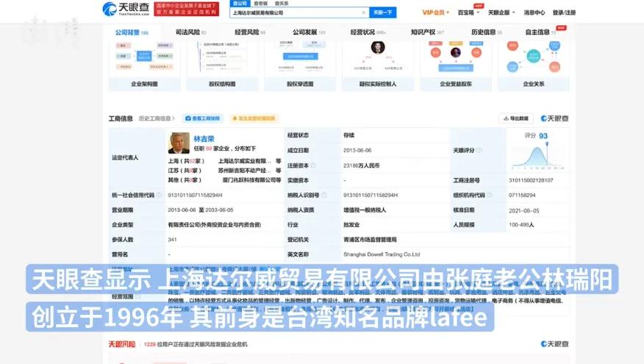Select the approval date 2021-08-05

pos(523,210)
